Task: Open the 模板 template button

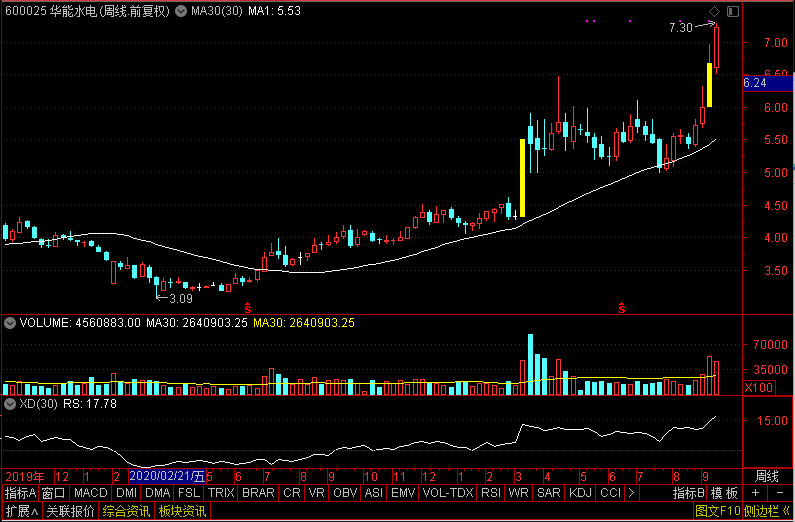Action: pyautogui.click(x=724, y=493)
